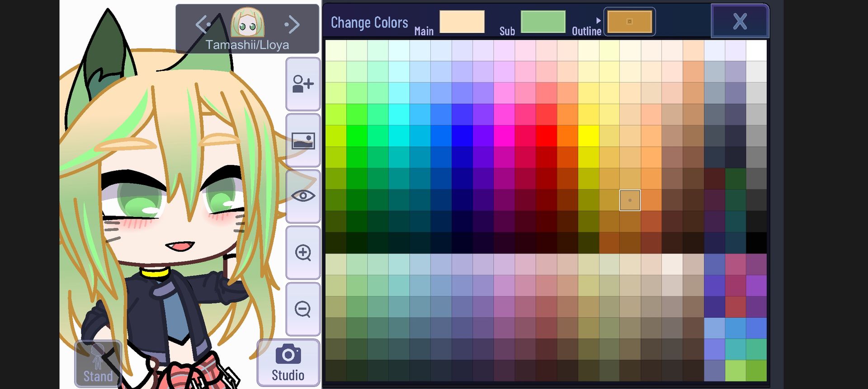The width and height of the screenshot is (868, 389).
Task: Pick the brightest pure green palette swatch
Action: click(357, 136)
